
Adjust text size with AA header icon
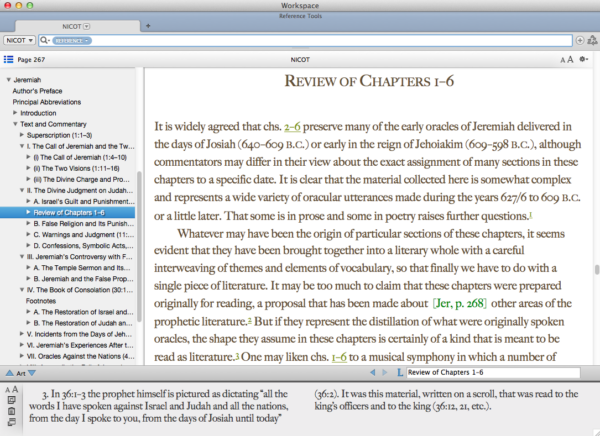coord(566,60)
